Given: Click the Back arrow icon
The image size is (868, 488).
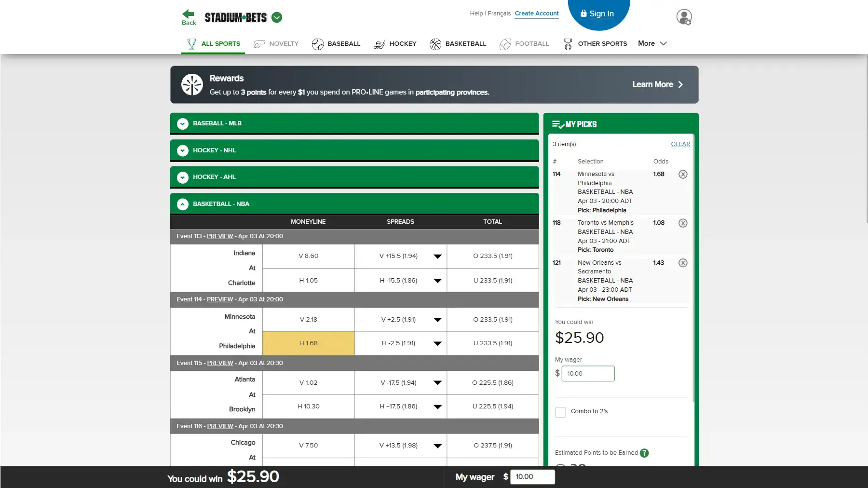Looking at the screenshot, I should pos(189,14).
